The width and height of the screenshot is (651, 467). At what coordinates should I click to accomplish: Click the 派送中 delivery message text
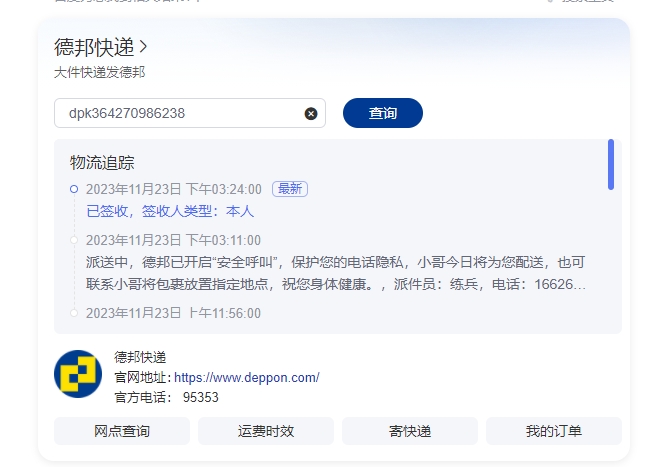pos(336,273)
